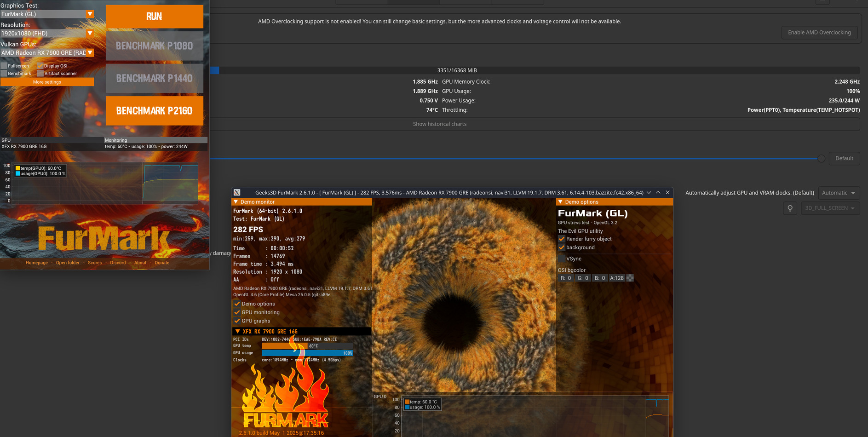Toggle the Display OSI checkbox

[x=40, y=66]
